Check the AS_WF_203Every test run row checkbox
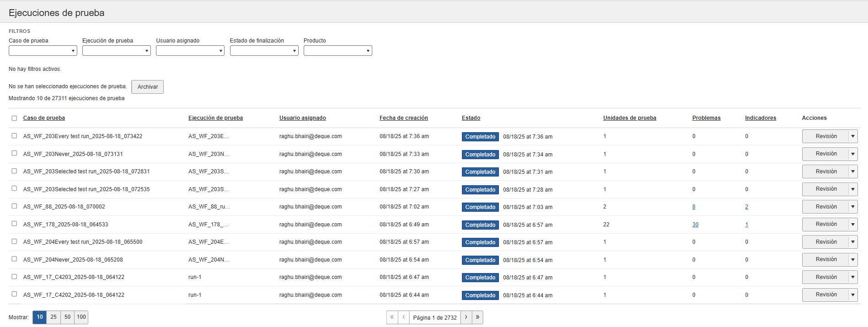The width and height of the screenshot is (868, 327). coord(14,136)
